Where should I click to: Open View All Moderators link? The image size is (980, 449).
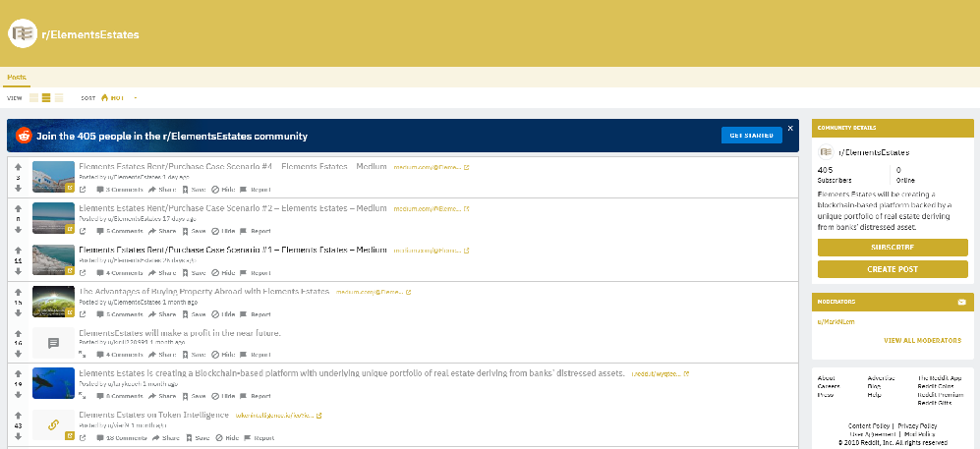pos(922,340)
